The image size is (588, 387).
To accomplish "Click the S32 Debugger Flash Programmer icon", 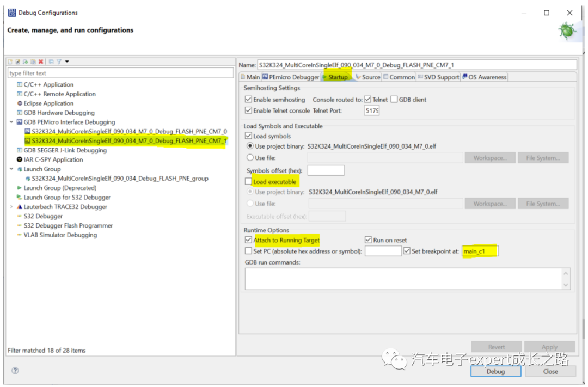I will pyautogui.click(x=20, y=225).
